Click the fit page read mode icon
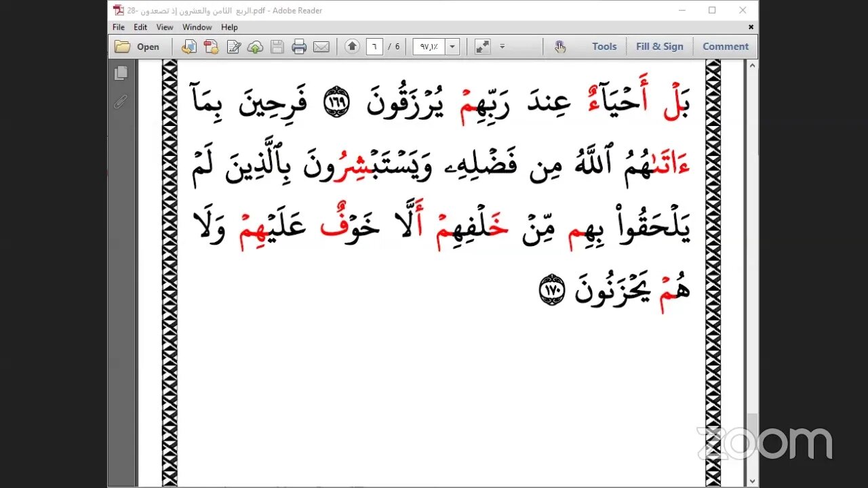This screenshot has height=488, width=868. click(x=483, y=47)
